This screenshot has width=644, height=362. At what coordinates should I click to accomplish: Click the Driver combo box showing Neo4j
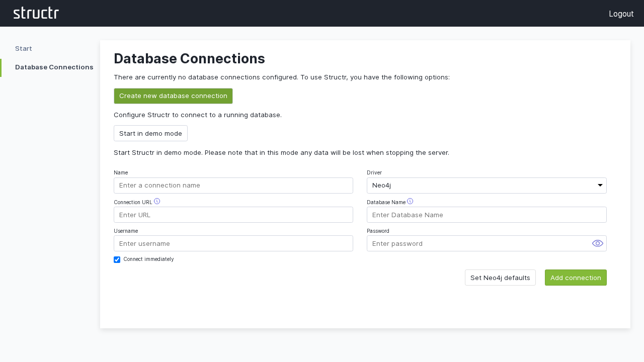[x=487, y=185]
